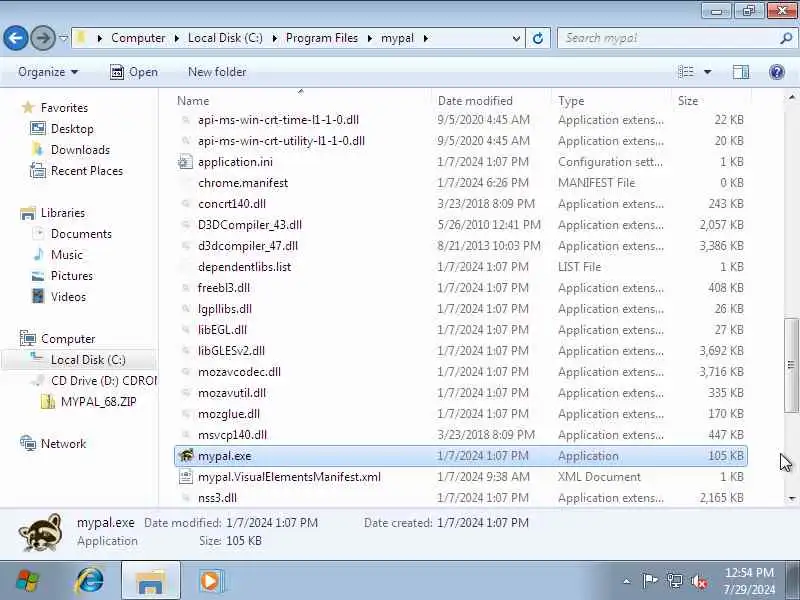Select Local Disk (C:) breadcrumb segment
Image resolution: width=800 pixels, height=600 pixels.
225,38
